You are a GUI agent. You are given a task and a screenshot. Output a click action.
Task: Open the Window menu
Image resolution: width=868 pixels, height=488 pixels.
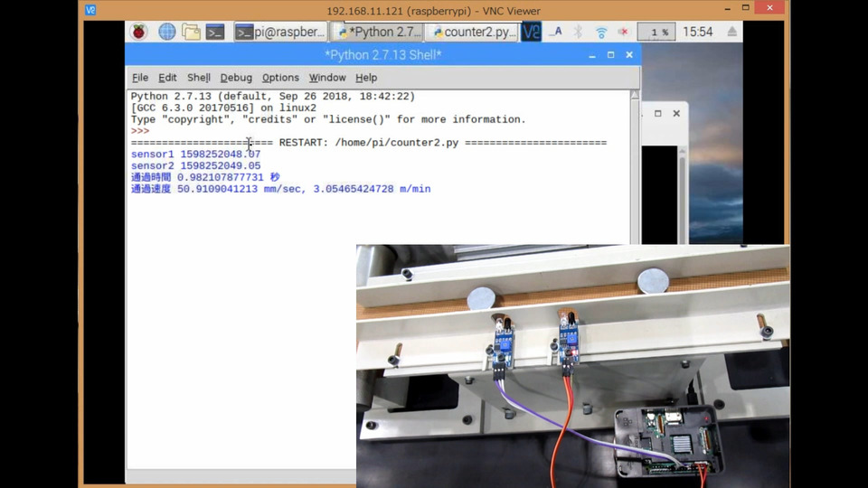(x=327, y=78)
